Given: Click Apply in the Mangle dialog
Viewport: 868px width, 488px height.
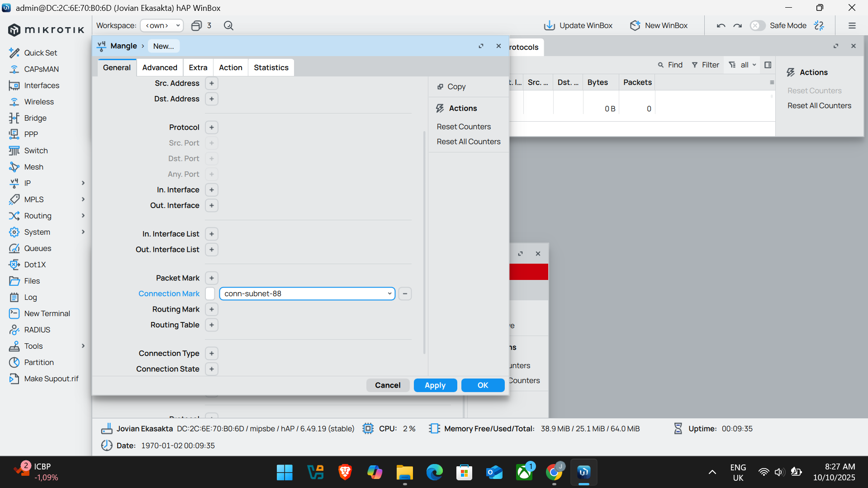Looking at the screenshot, I should click(x=435, y=385).
